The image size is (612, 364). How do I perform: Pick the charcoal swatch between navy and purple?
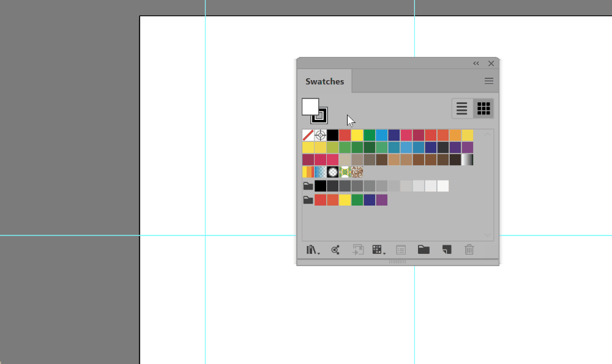coord(443,147)
